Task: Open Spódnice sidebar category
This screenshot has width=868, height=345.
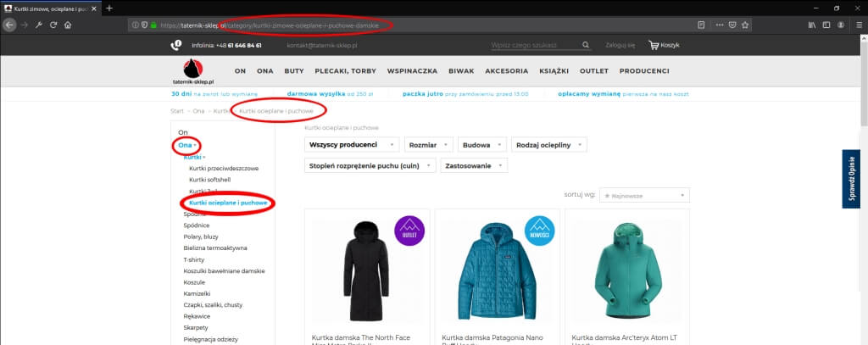Action: 197,225
